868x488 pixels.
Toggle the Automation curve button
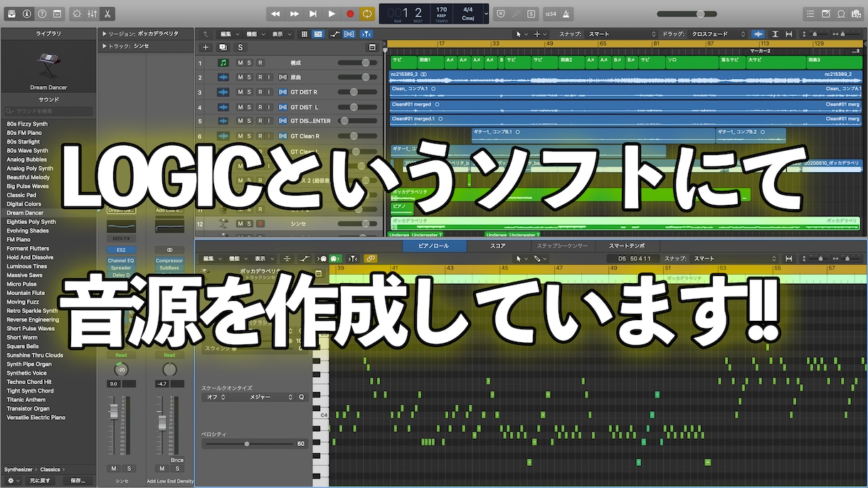[334, 33]
